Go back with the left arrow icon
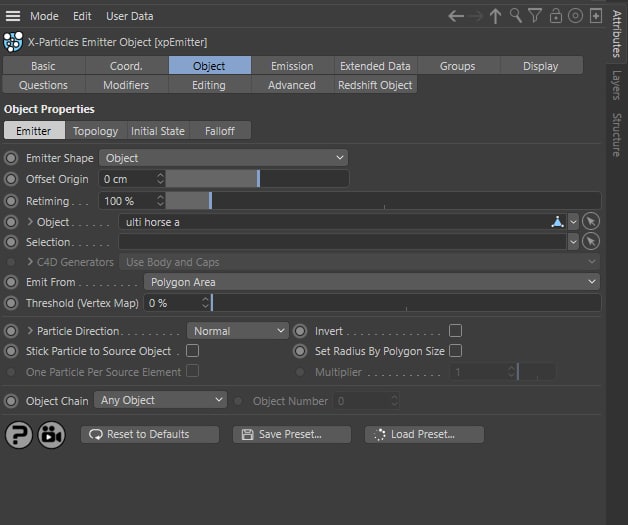The width and height of the screenshot is (628, 525). [x=456, y=16]
